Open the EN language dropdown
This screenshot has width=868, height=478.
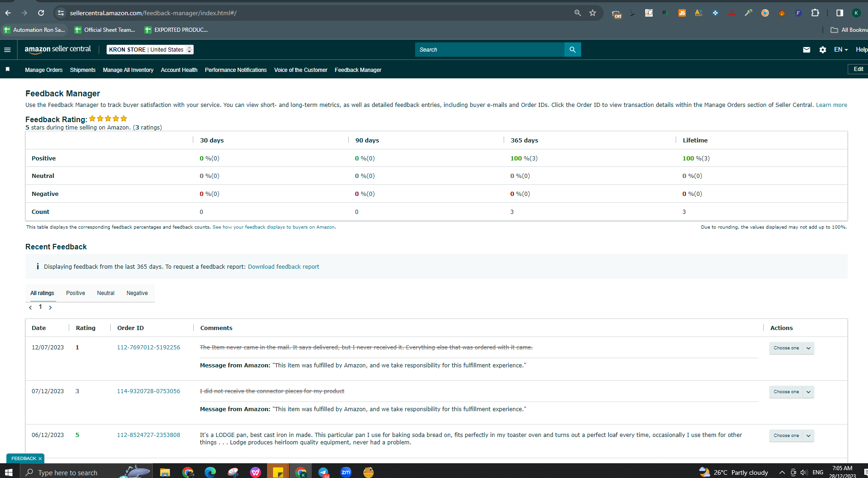(841, 50)
